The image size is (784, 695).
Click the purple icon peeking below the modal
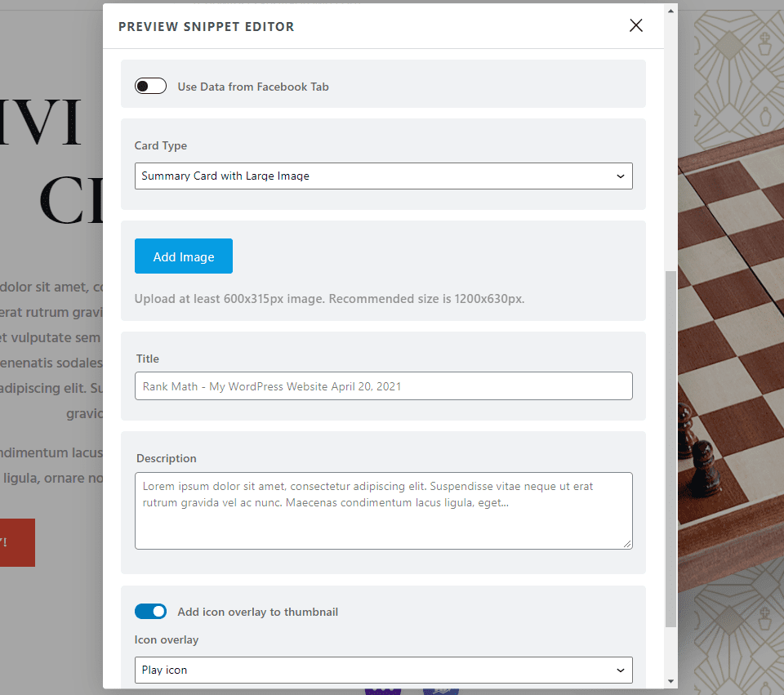[x=383, y=690]
